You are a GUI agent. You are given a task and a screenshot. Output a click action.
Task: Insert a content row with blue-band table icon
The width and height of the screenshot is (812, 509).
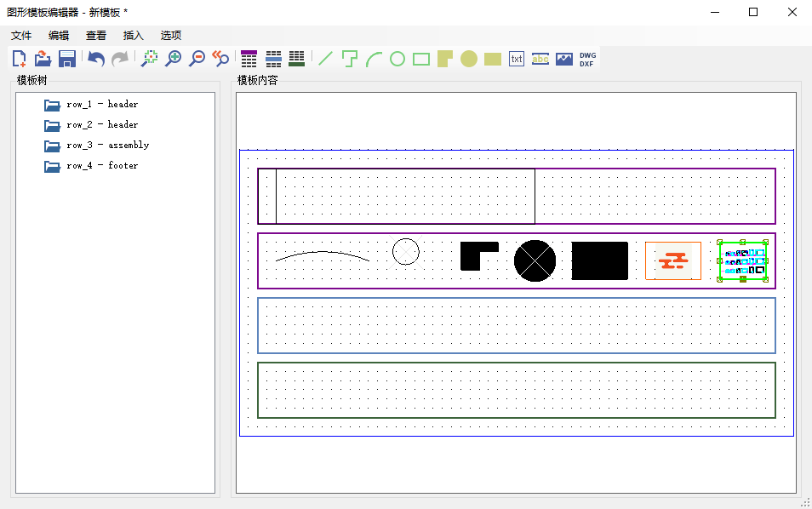273,59
